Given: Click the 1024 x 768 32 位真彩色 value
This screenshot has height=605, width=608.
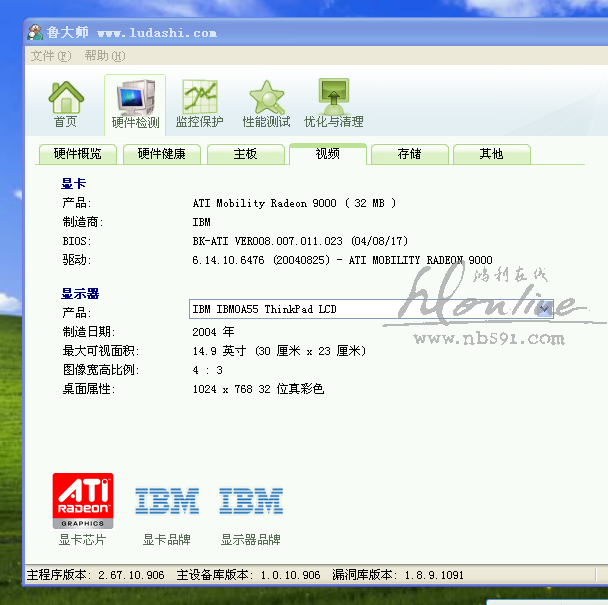Looking at the screenshot, I should 258,389.
